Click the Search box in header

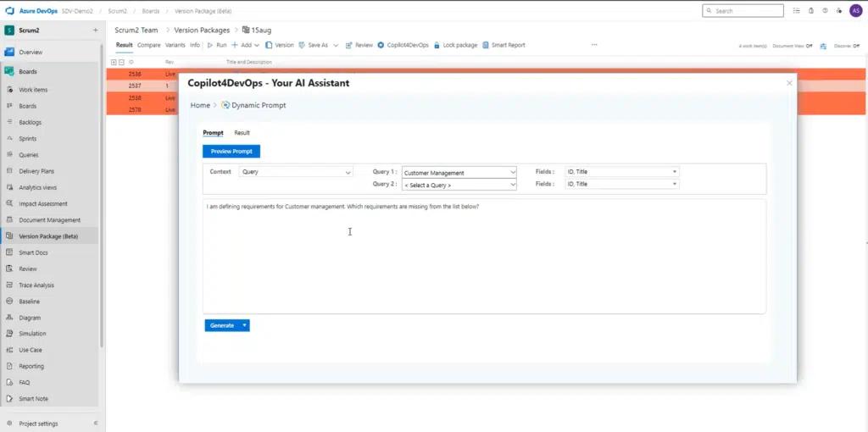click(x=743, y=10)
